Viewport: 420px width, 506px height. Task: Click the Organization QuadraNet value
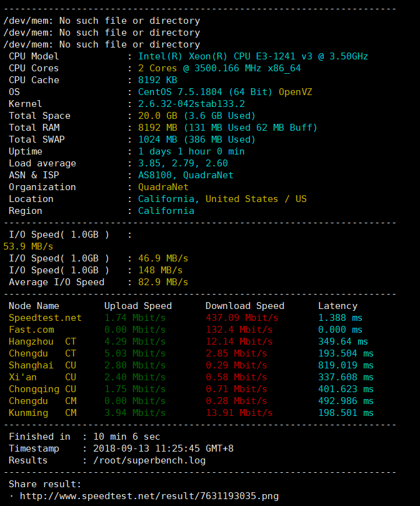tap(163, 187)
